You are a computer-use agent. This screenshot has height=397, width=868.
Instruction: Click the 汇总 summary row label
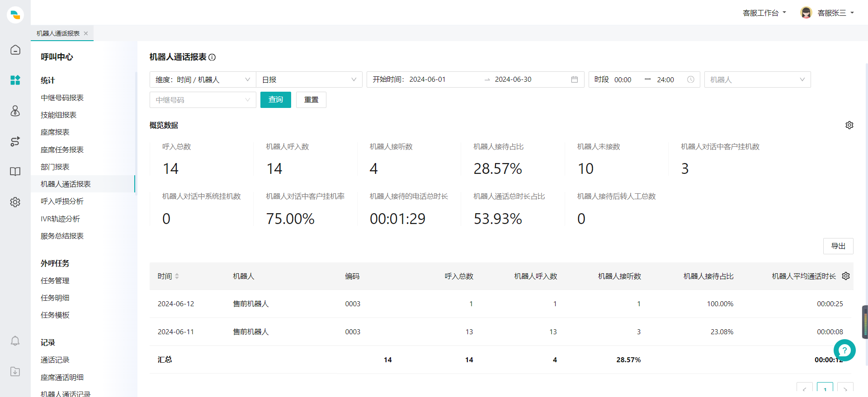click(x=165, y=360)
